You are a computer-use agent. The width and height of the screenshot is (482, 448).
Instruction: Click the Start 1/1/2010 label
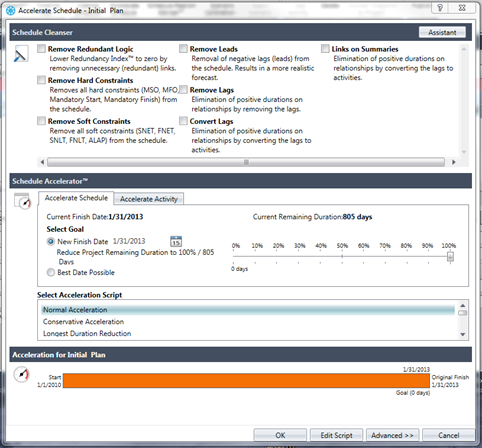click(x=49, y=381)
